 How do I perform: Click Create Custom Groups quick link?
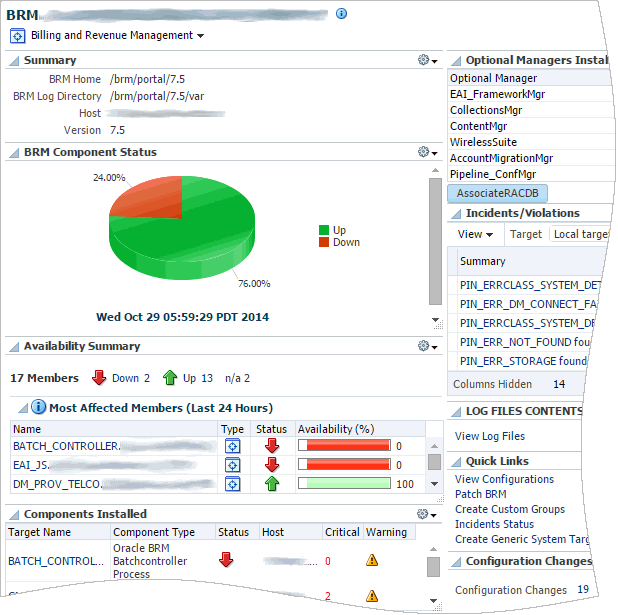pyautogui.click(x=510, y=509)
